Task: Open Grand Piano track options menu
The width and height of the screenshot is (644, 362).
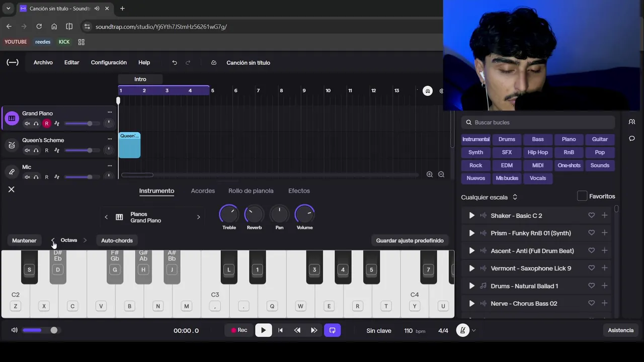Action: click(110, 113)
